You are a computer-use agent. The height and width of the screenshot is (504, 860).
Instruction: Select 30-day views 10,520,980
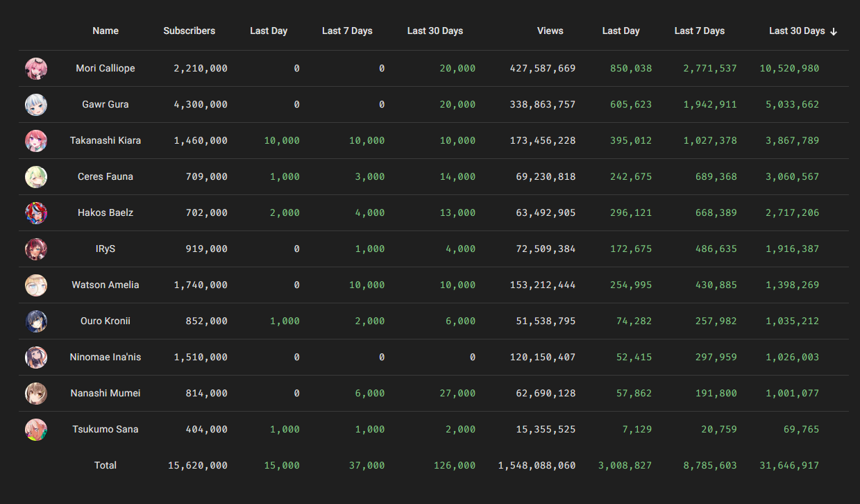(789, 68)
